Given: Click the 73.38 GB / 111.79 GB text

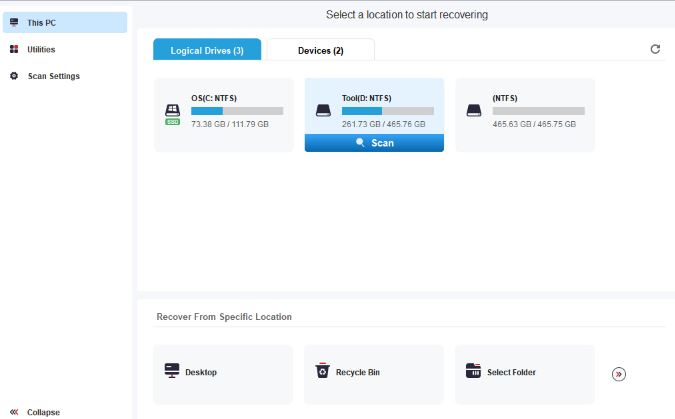Looking at the screenshot, I should tap(230, 124).
